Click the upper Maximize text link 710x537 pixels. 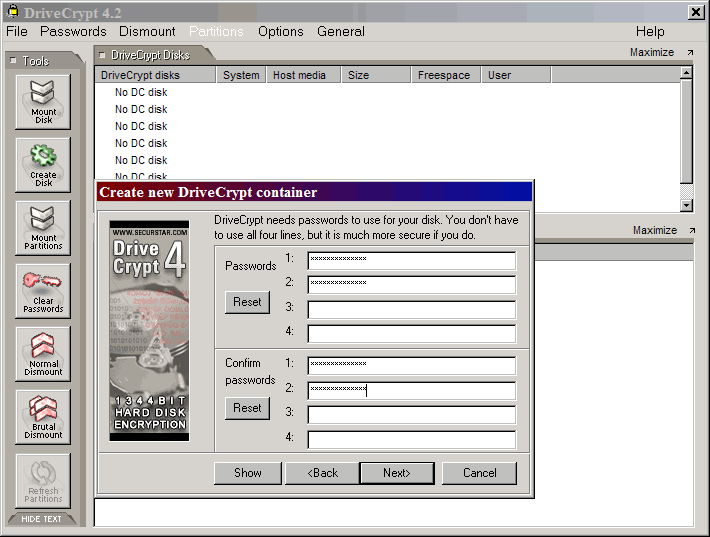click(x=652, y=53)
